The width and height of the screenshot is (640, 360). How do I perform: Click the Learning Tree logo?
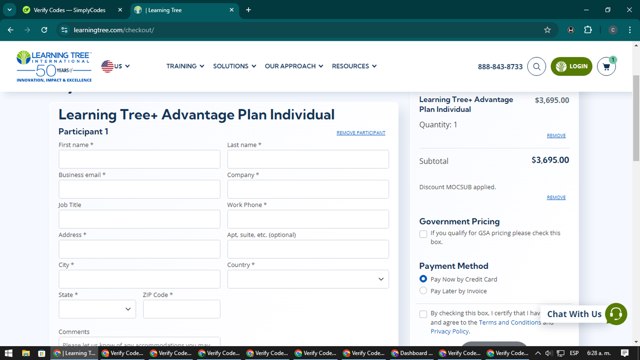point(54,66)
